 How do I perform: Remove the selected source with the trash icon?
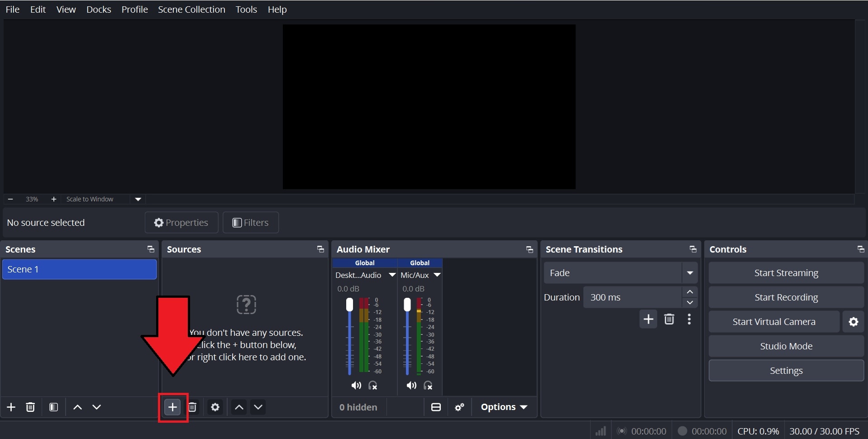193,407
